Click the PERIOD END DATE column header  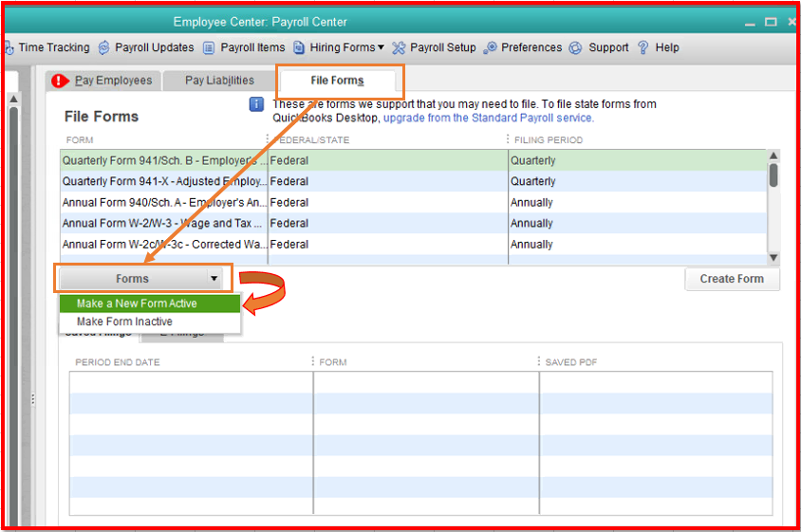pyautogui.click(x=118, y=362)
